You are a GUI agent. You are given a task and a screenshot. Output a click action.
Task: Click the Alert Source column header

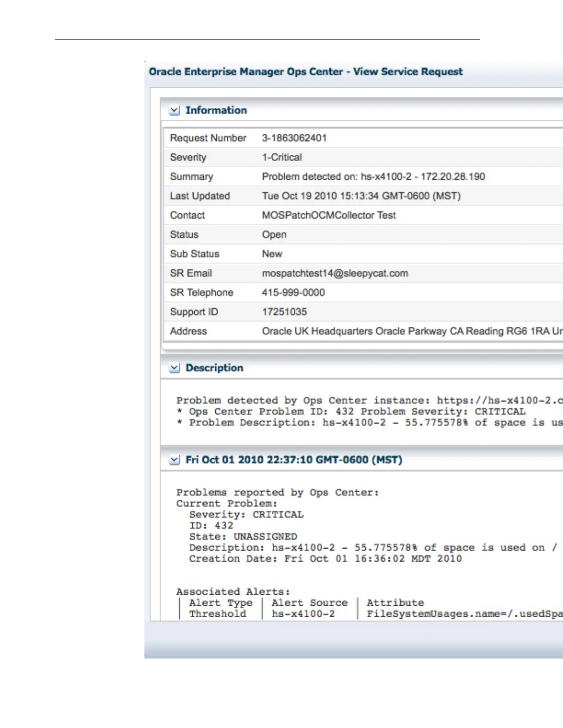click(310, 603)
